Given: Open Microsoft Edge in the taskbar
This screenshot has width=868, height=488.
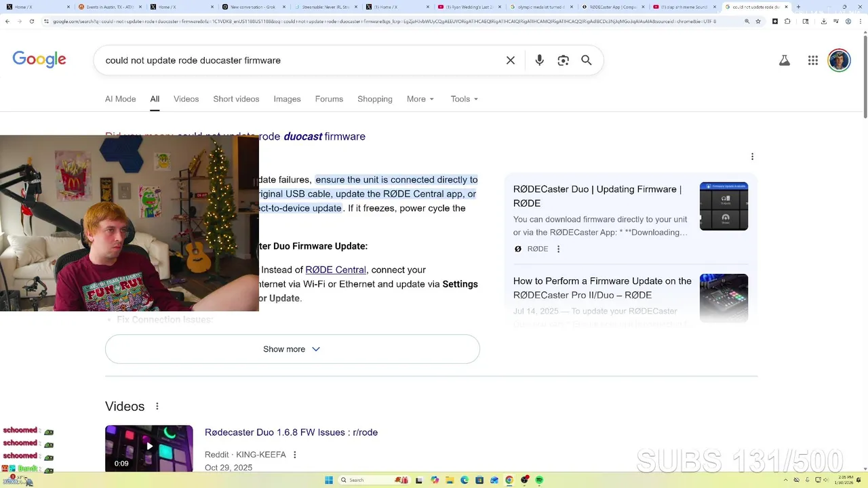Looking at the screenshot, I should [x=465, y=480].
